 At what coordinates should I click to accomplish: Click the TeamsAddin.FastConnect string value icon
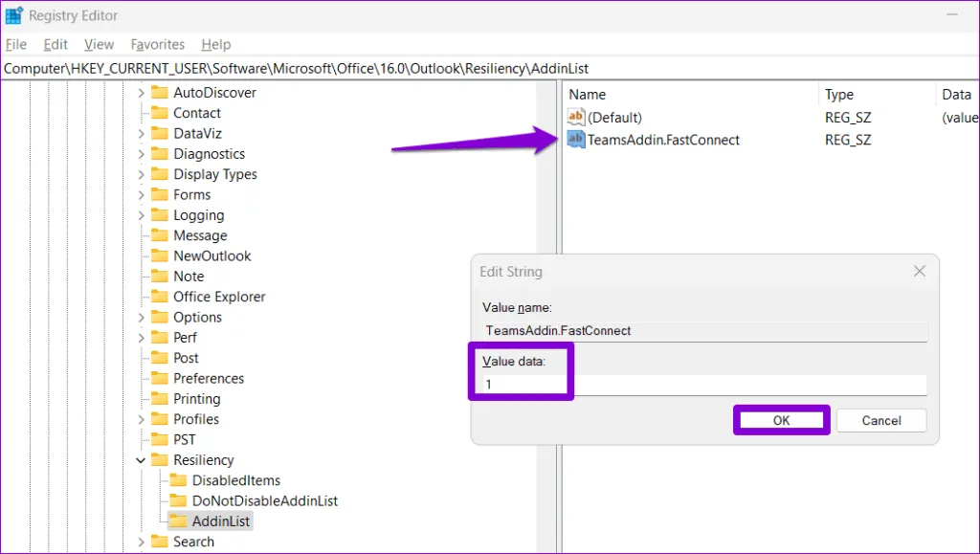click(576, 140)
